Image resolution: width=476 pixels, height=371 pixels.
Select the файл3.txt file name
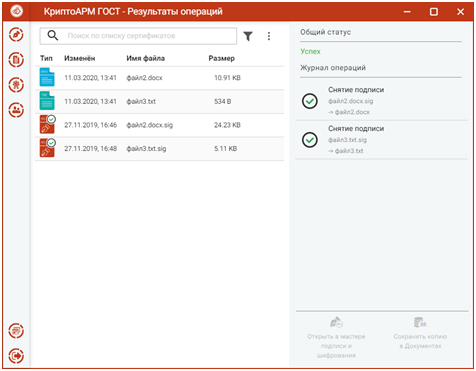141,101
